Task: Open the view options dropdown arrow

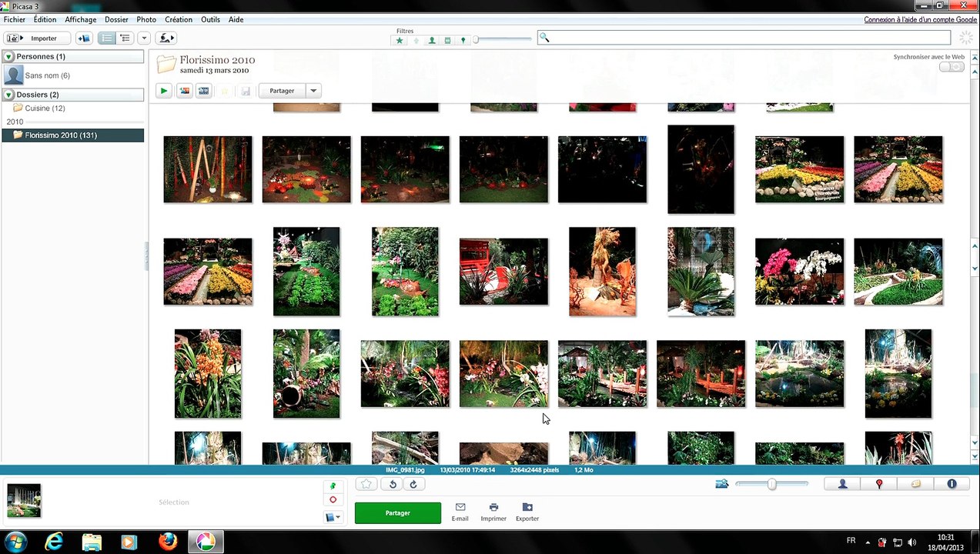Action: tap(143, 38)
